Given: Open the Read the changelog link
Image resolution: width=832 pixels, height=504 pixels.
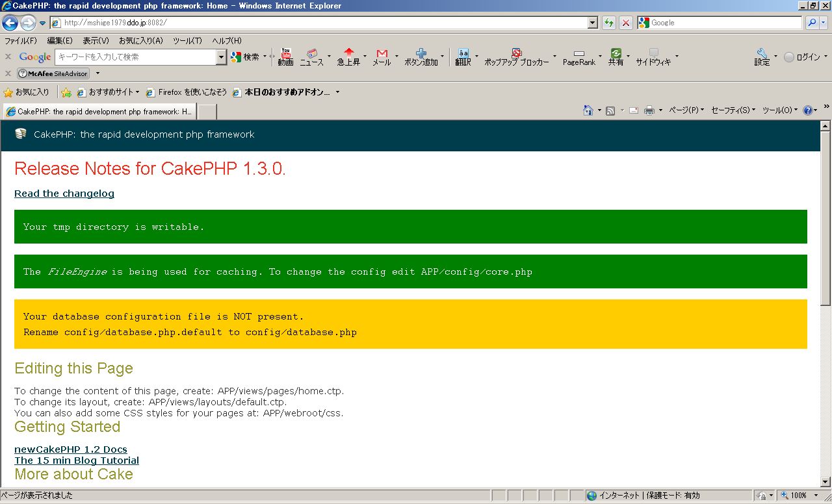Looking at the screenshot, I should (x=64, y=194).
